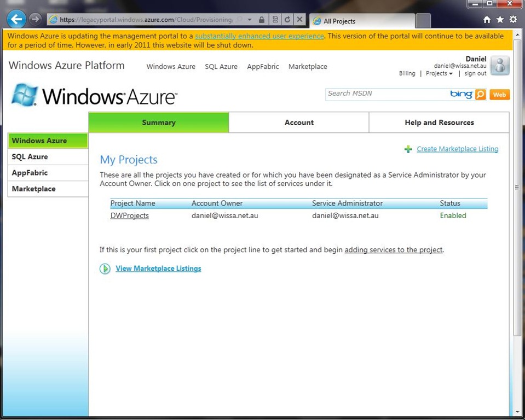Click daniel@wissa.net.au beneath the Daniel user name
Image resolution: width=525 pixels, height=420 pixels.
click(460, 66)
